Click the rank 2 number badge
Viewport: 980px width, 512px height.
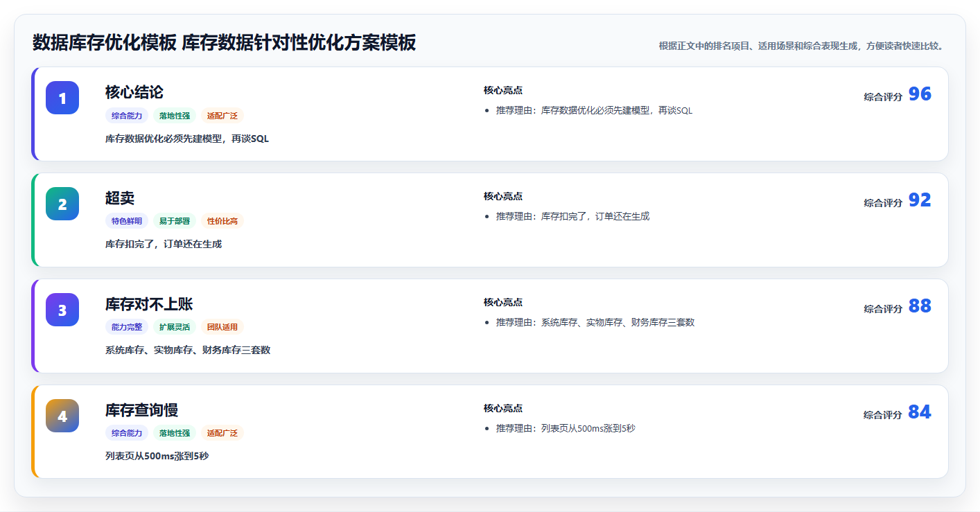(62, 204)
